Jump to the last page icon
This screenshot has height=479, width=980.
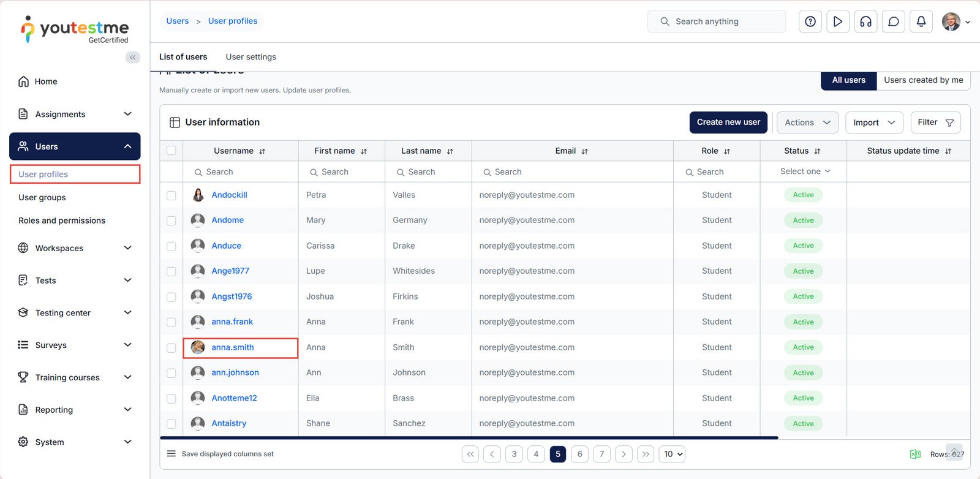pyautogui.click(x=646, y=454)
